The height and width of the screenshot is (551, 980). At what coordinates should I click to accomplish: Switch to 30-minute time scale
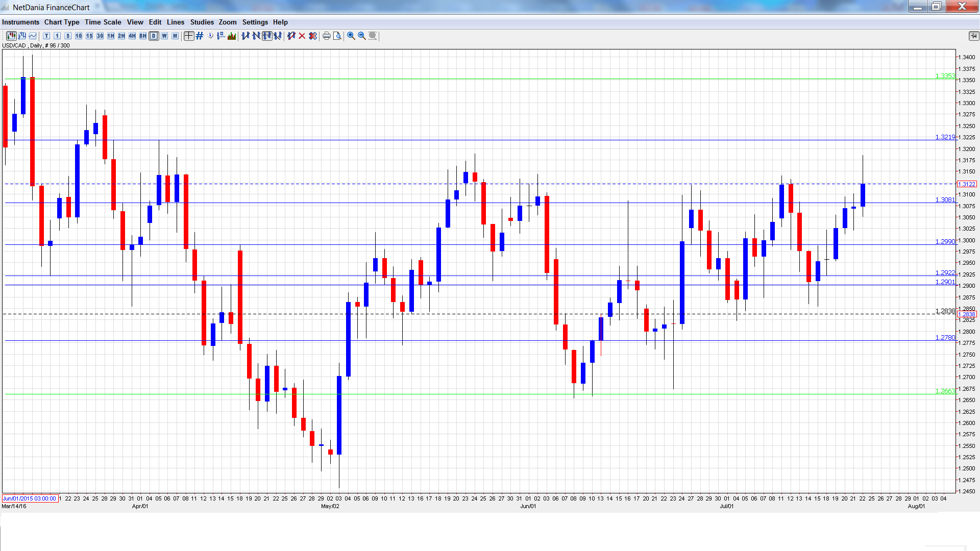[100, 36]
